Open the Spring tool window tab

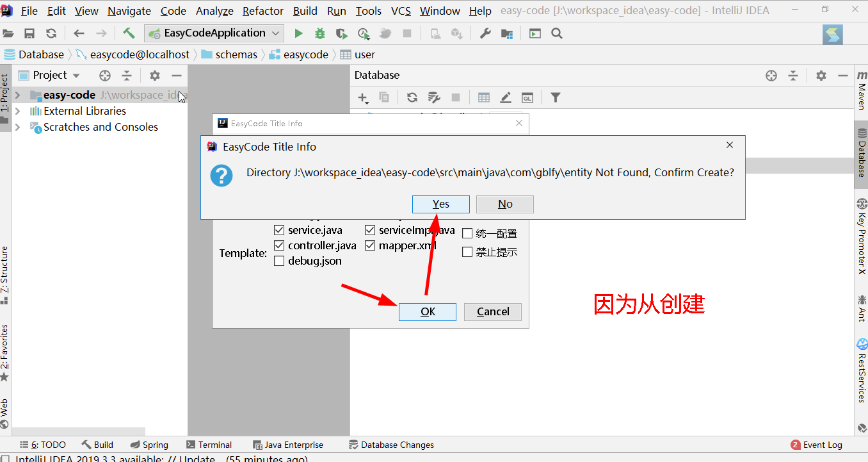[149, 445]
